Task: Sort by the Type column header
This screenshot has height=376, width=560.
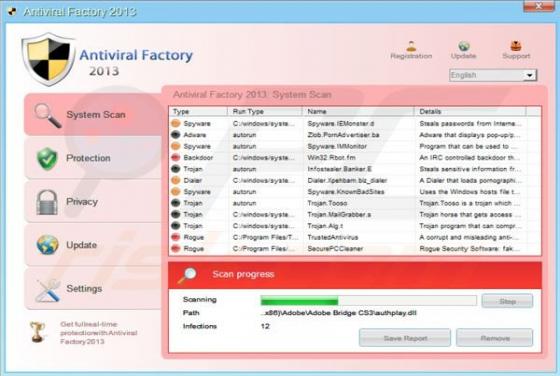Action: [x=198, y=111]
